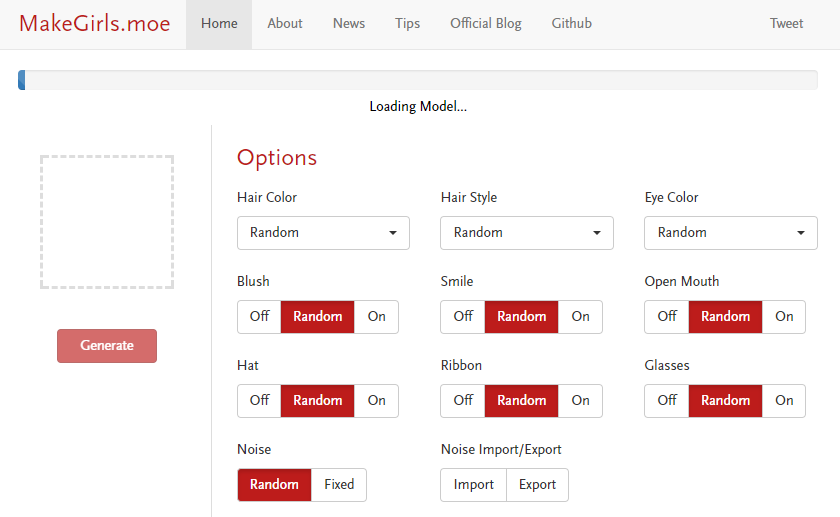Set Smile to On

[x=580, y=317]
